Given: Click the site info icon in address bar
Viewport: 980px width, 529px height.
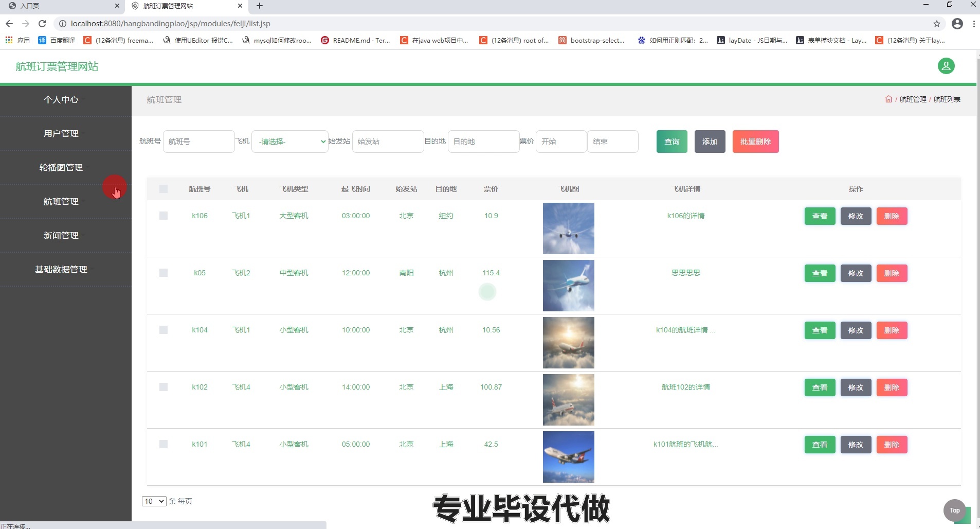Looking at the screenshot, I should tap(62, 24).
